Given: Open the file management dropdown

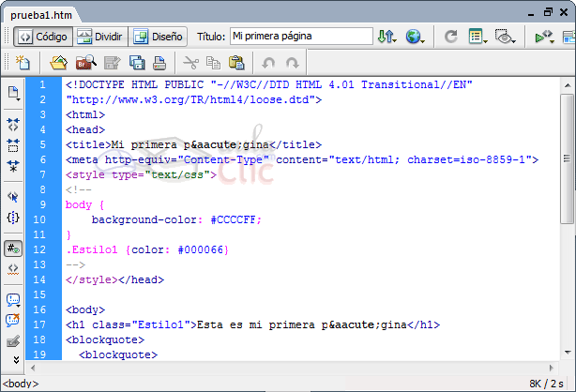Looking at the screenshot, I should click(x=387, y=38).
